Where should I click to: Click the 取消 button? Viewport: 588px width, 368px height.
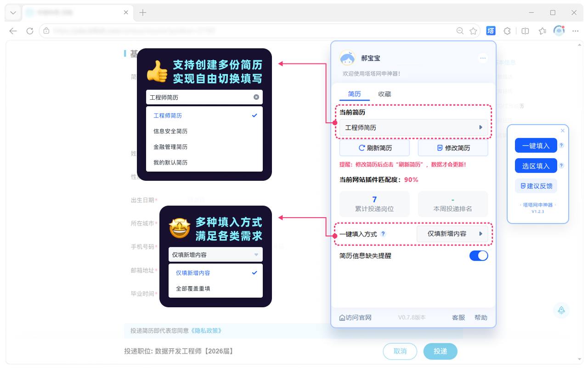pos(400,351)
